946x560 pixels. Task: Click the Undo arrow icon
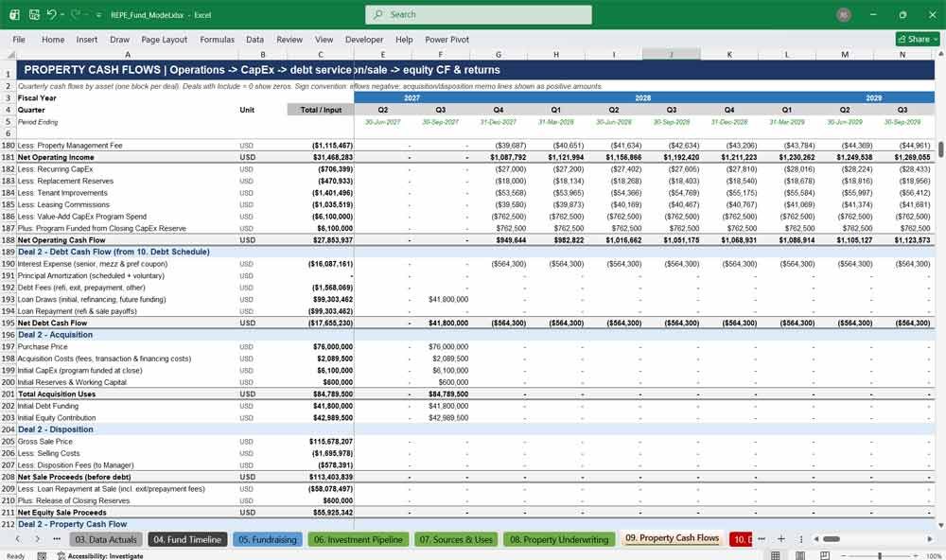52,14
